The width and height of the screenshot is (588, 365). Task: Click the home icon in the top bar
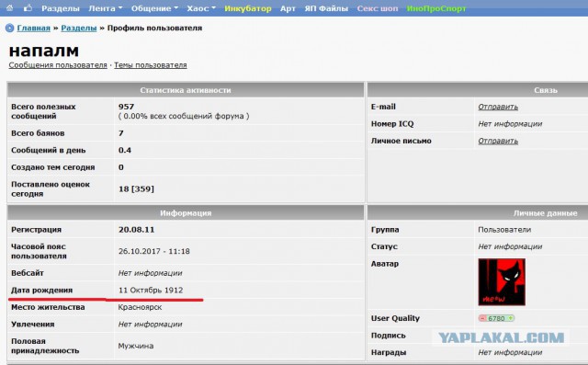[10, 7]
